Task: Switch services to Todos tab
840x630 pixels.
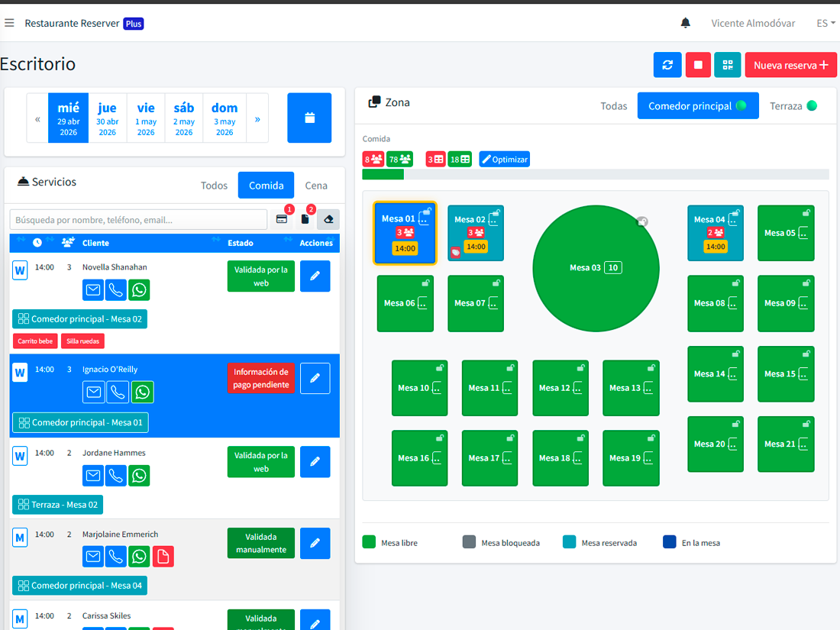Action: [x=214, y=186]
